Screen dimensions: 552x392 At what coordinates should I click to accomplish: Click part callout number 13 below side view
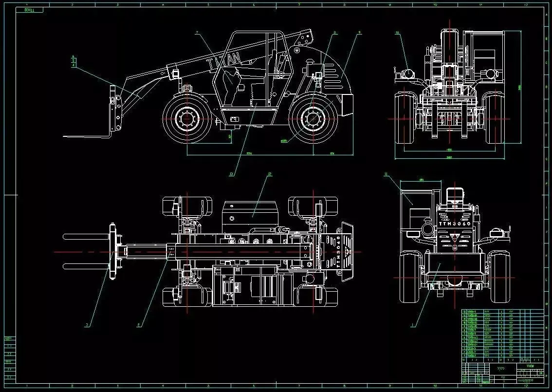pos(232,174)
